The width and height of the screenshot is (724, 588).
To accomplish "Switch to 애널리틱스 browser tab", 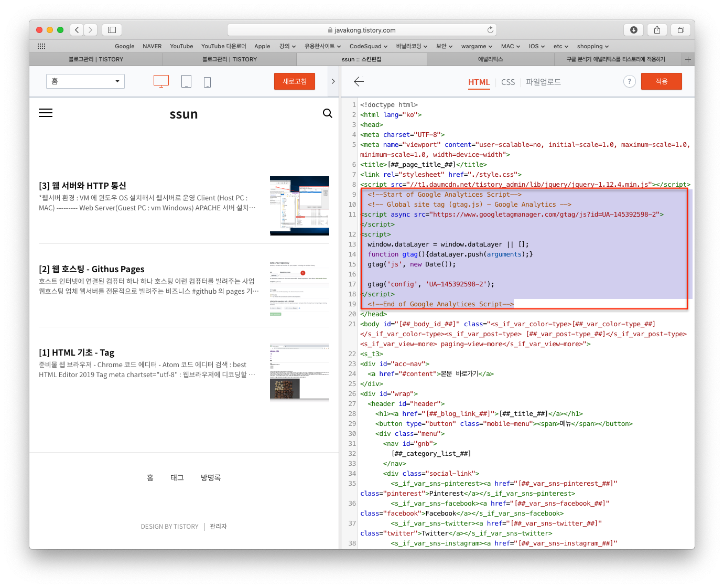I will coord(490,59).
